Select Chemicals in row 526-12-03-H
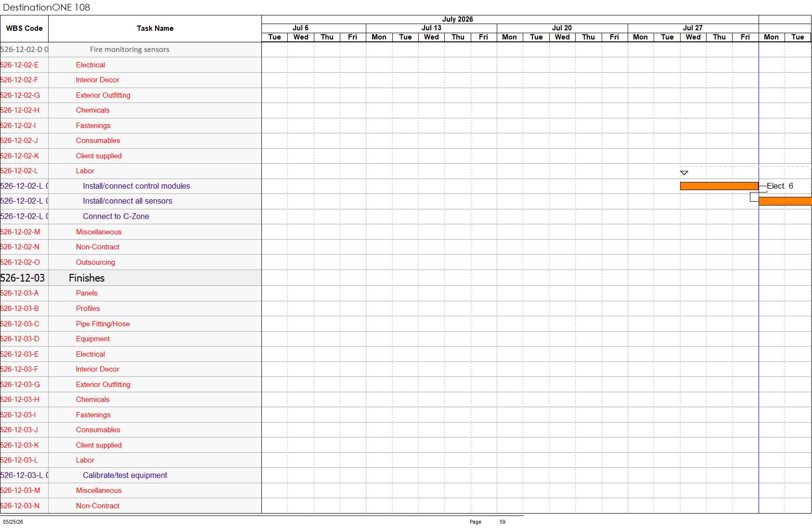Viewport: 812px width, 528px height. 92,399
